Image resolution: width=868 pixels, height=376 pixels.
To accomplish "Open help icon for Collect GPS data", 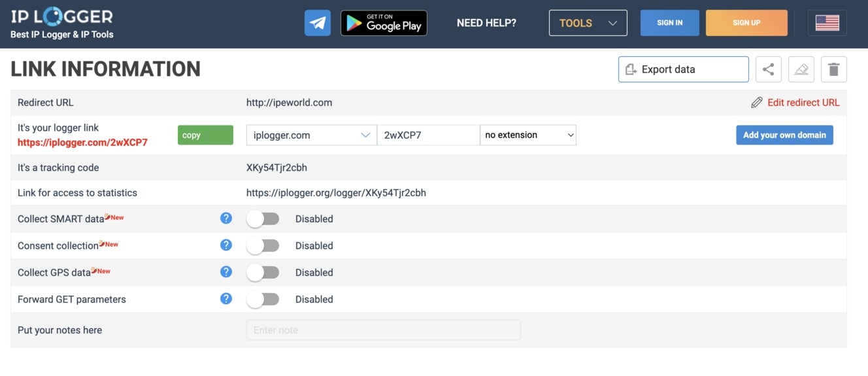I will point(226,272).
